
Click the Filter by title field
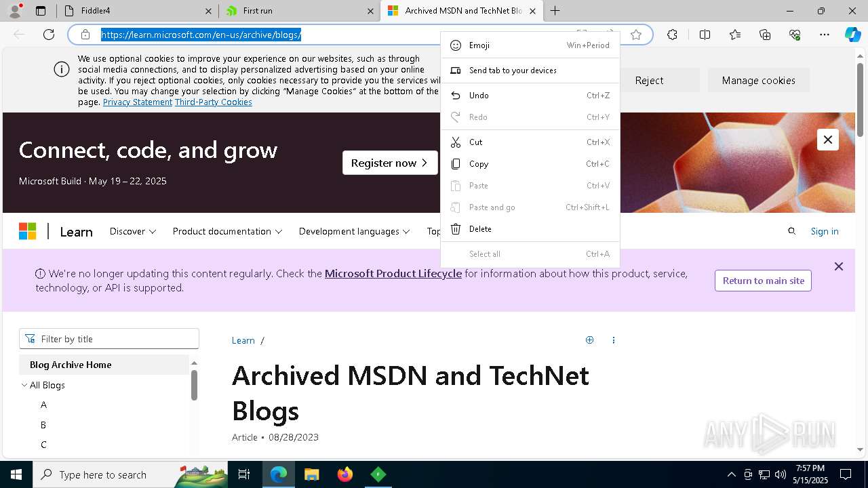click(x=109, y=339)
